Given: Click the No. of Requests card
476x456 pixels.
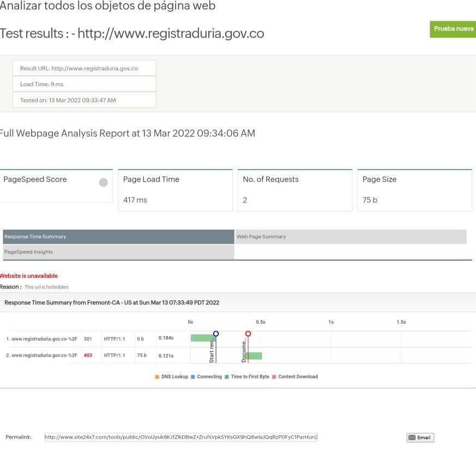Looking at the screenshot, I should 294,190.
